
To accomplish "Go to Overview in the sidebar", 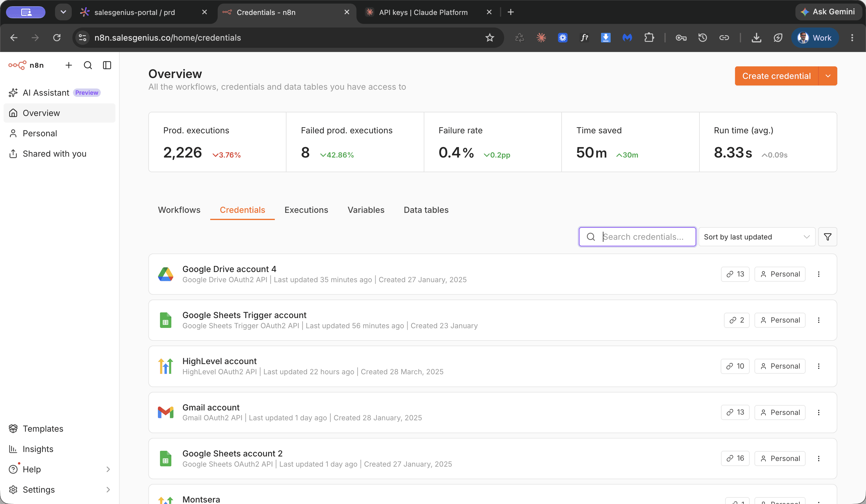I will [60, 113].
